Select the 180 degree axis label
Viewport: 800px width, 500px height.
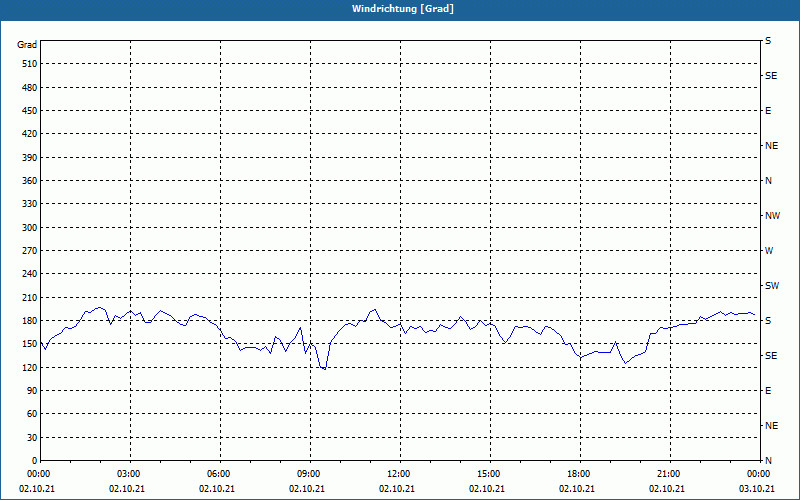pos(30,321)
